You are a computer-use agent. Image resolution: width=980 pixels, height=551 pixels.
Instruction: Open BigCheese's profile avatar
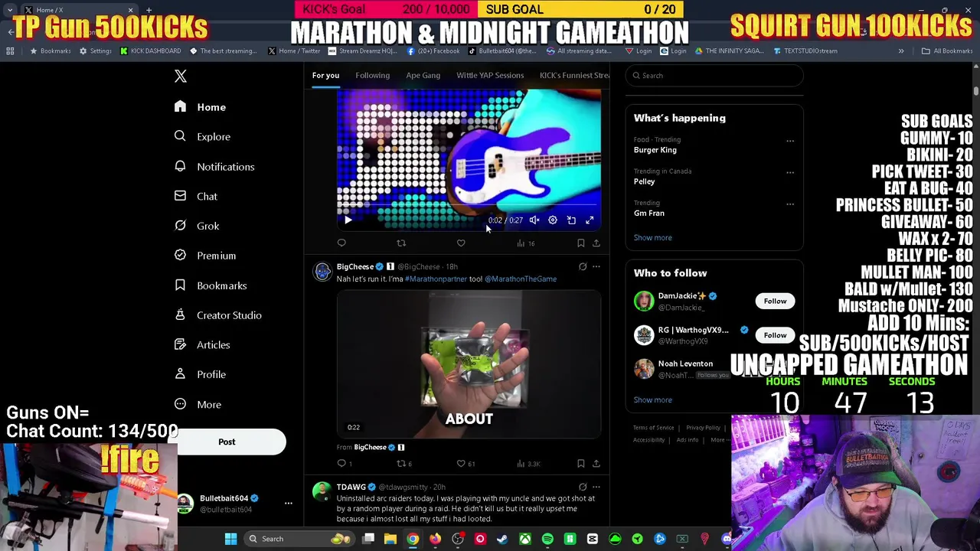point(322,271)
